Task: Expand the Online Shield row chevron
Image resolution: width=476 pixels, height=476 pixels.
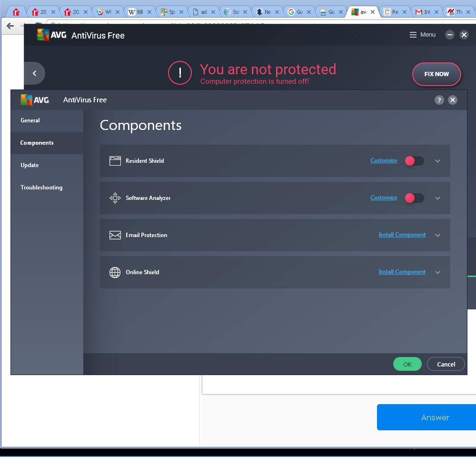Action: pos(437,272)
